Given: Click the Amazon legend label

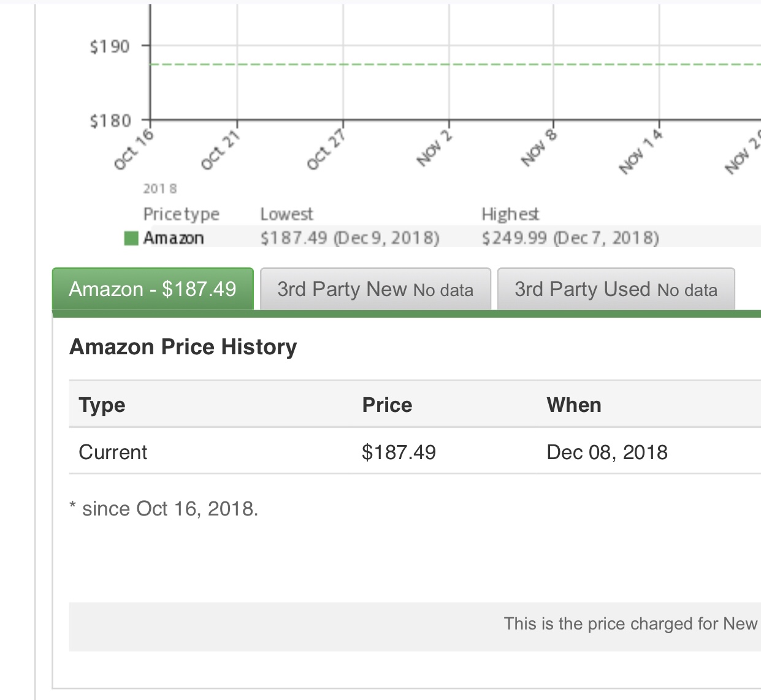Looking at the screenshot, I should (x=174, y=238).
